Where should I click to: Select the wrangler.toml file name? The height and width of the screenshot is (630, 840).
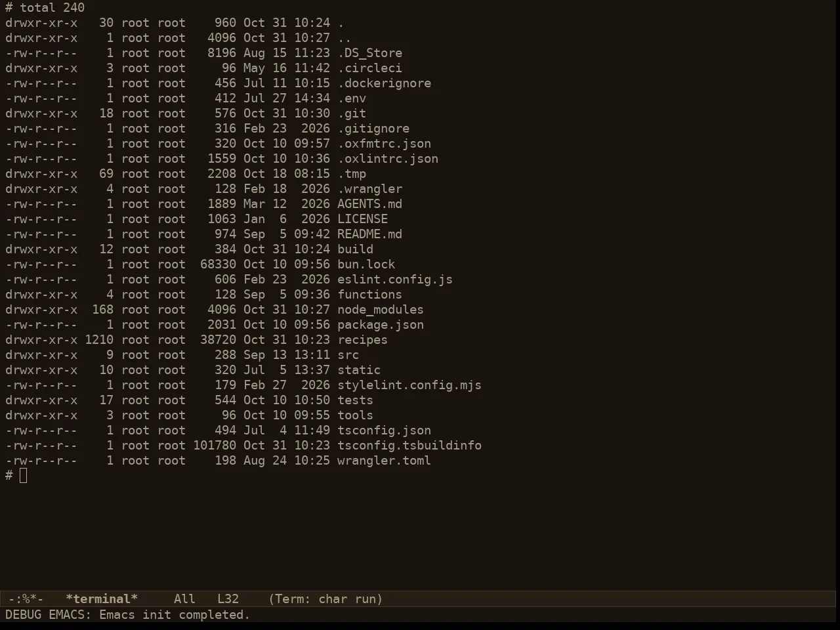(384, 461)
